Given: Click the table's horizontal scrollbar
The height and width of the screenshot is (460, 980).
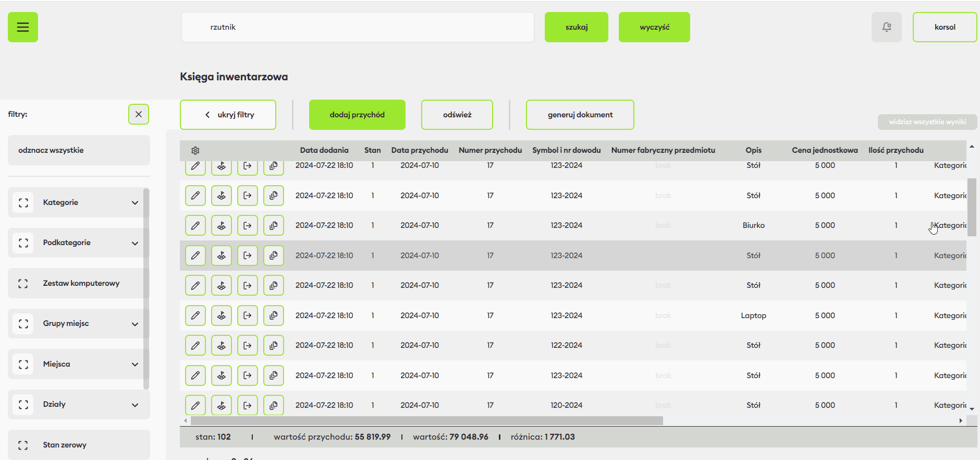Looking at the screenshot, I should [426, 421].
